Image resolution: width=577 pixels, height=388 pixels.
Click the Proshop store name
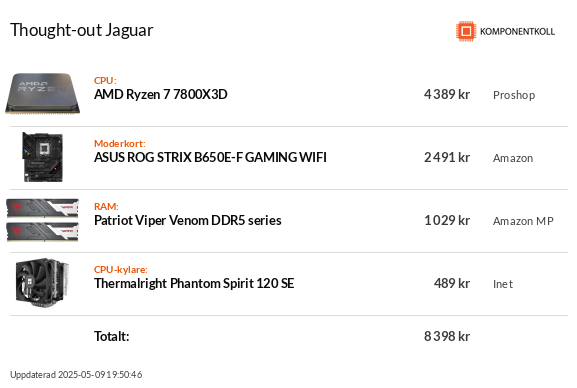(x=514, y=95)
